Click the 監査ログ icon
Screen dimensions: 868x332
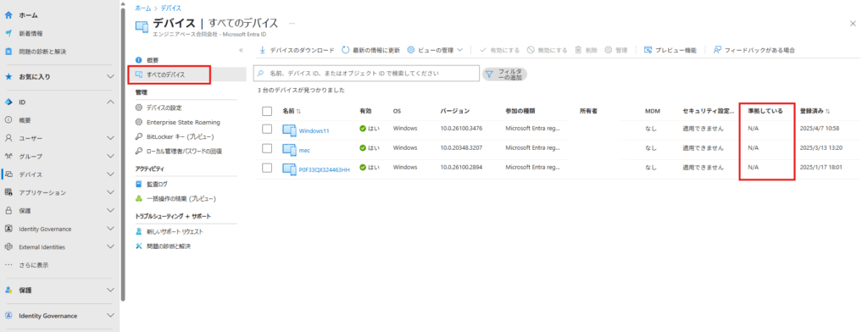(x=139, y=184)
